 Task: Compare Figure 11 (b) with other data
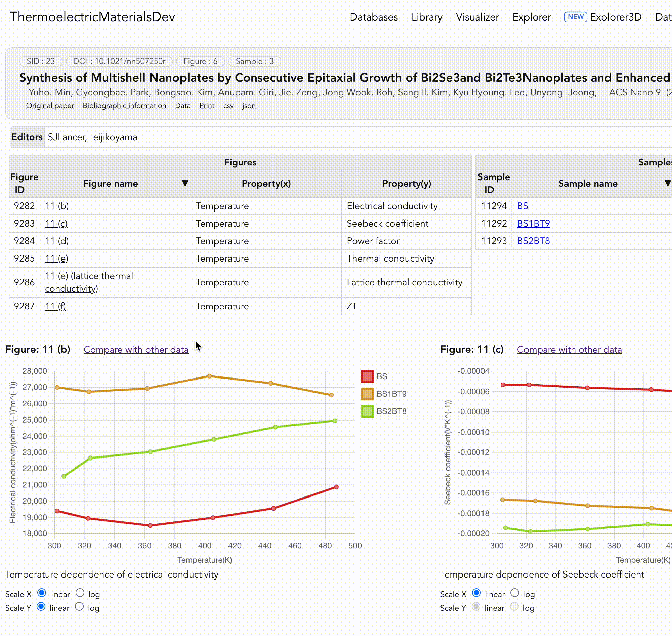136,350
